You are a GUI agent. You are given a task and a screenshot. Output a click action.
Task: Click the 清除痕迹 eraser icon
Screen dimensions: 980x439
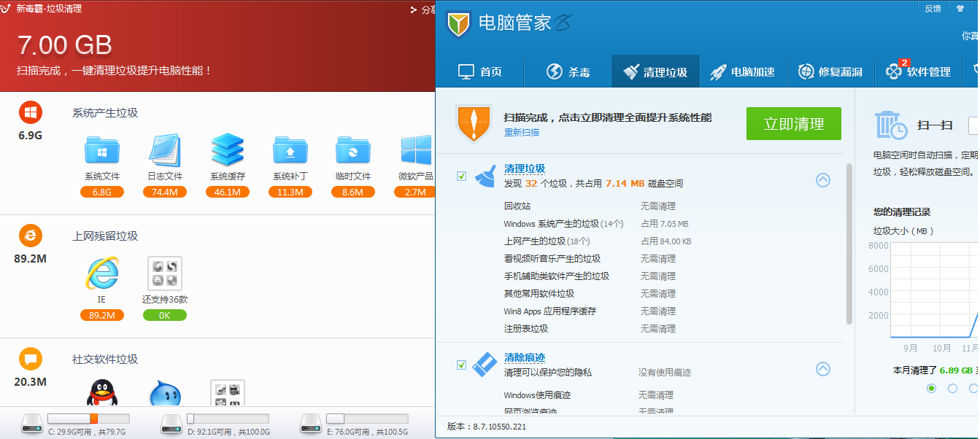click(x=485, y=365)
